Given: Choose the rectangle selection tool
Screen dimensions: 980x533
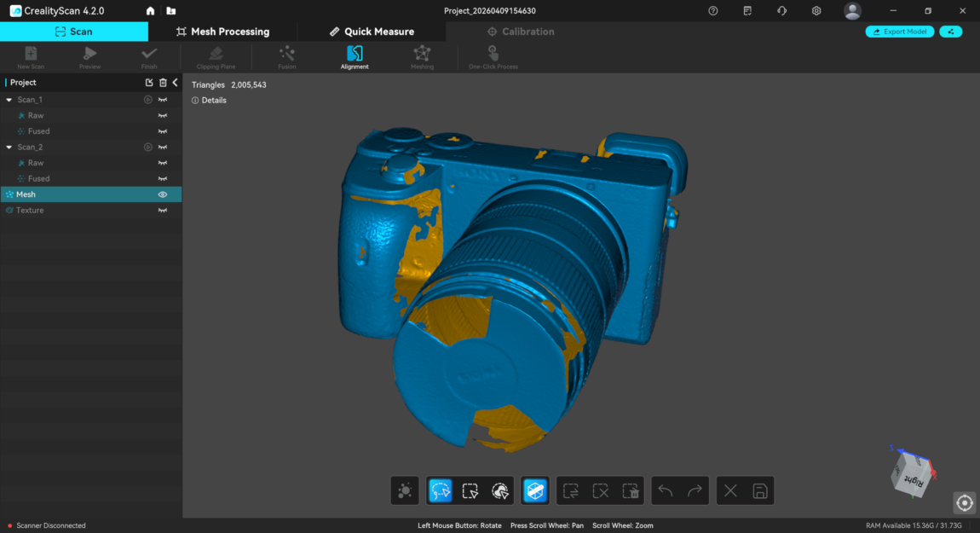Looking at the screenshot, I should [470, 490].
